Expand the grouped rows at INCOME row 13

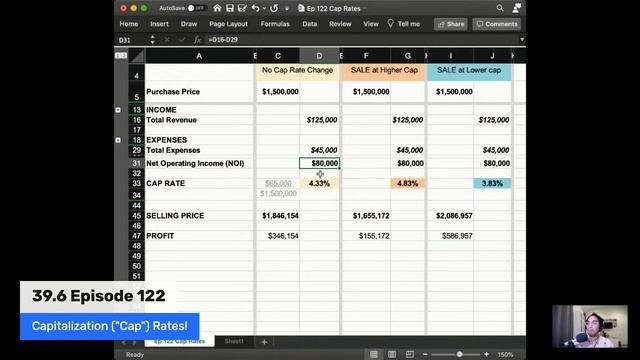click(x=118, y=110)
